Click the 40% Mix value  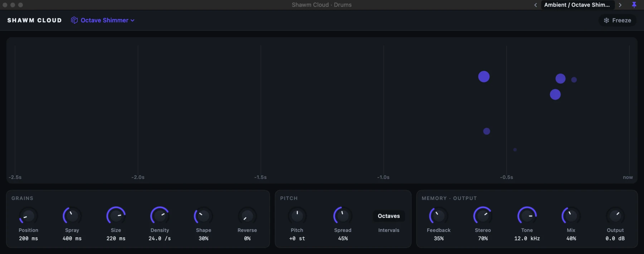tap(571, 239)
